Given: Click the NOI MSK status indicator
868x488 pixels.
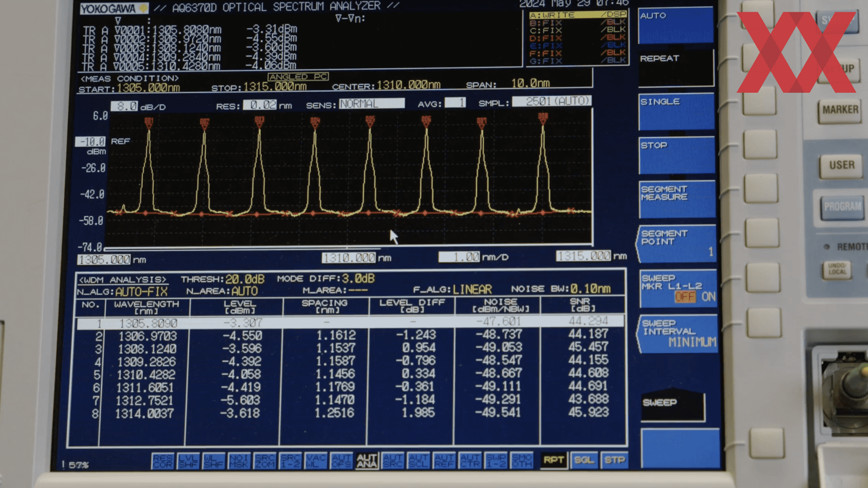Looking at the screenshot, I should tap(239, 461).
